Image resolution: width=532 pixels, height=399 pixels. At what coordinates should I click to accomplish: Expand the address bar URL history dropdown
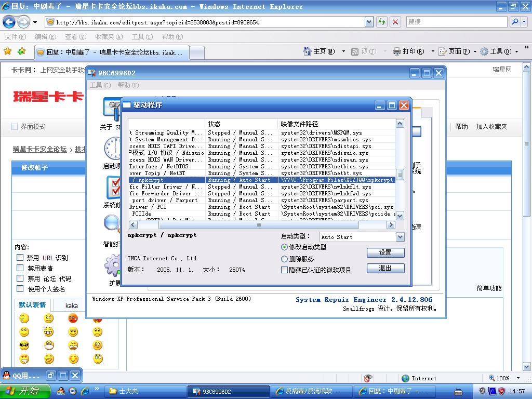(369, 22)
